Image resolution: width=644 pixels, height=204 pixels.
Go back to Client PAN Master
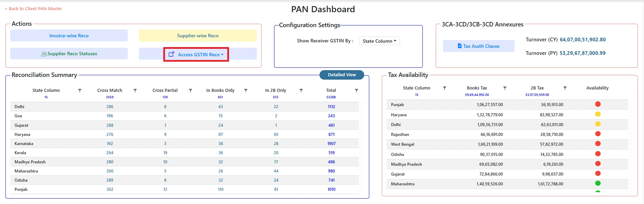tap(34, 9)
